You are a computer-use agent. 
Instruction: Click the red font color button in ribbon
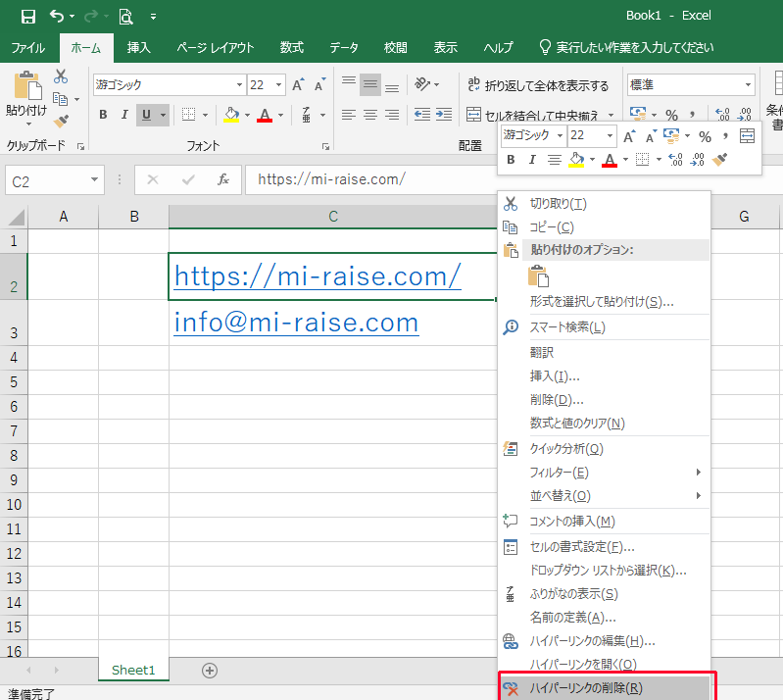(x=265, y=115)
